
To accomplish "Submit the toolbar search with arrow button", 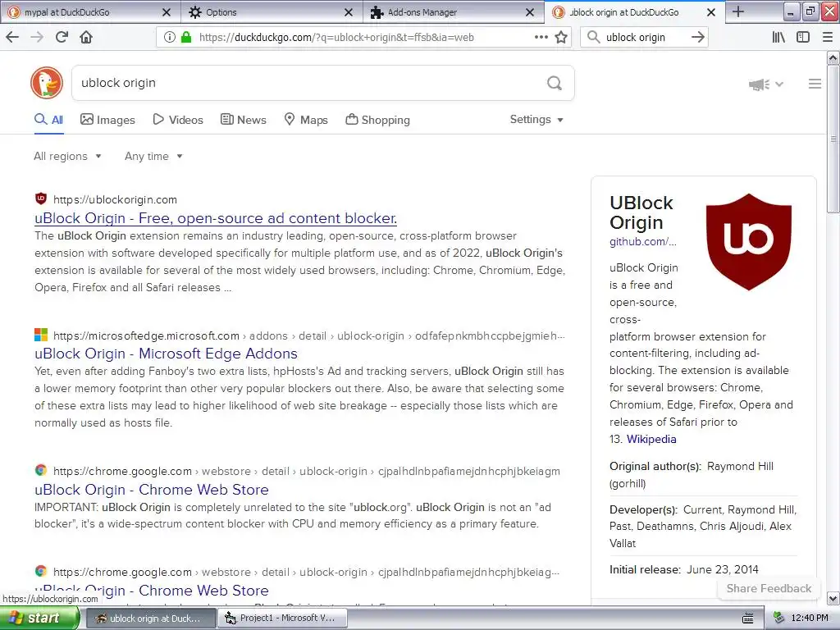I will click(697, 37).
